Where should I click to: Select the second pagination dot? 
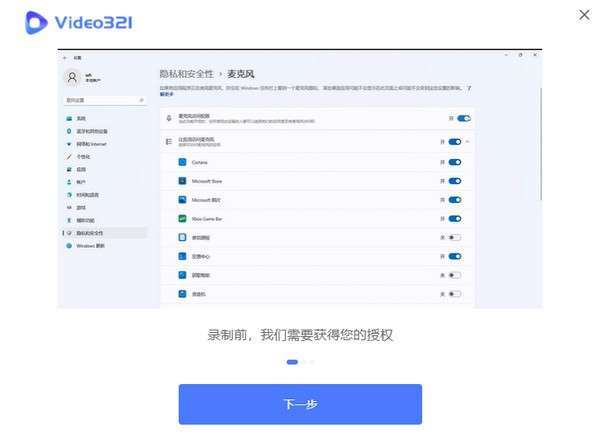tap(304, 362)
